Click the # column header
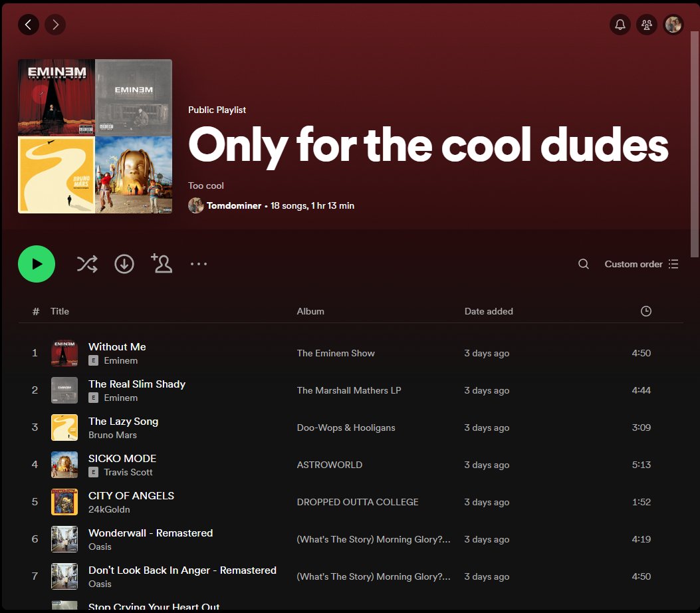Viewport: 700px width, 613px height. [x=36, y=311]
